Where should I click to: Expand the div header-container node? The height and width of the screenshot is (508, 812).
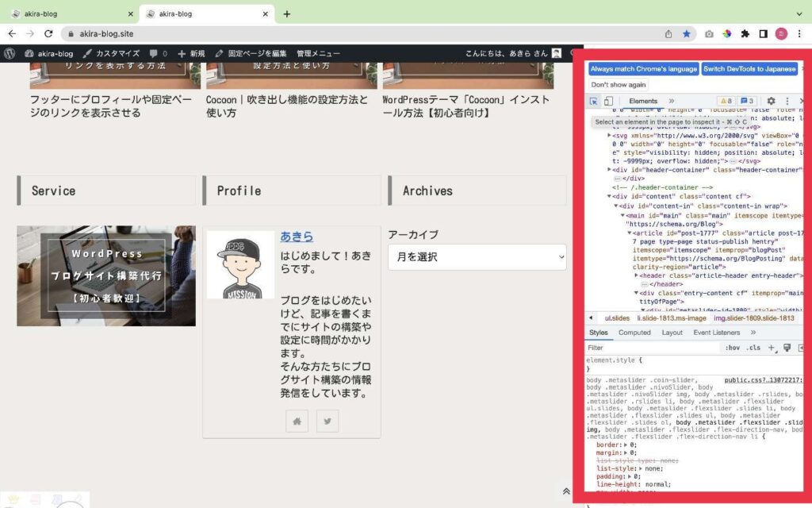(609, 170)
